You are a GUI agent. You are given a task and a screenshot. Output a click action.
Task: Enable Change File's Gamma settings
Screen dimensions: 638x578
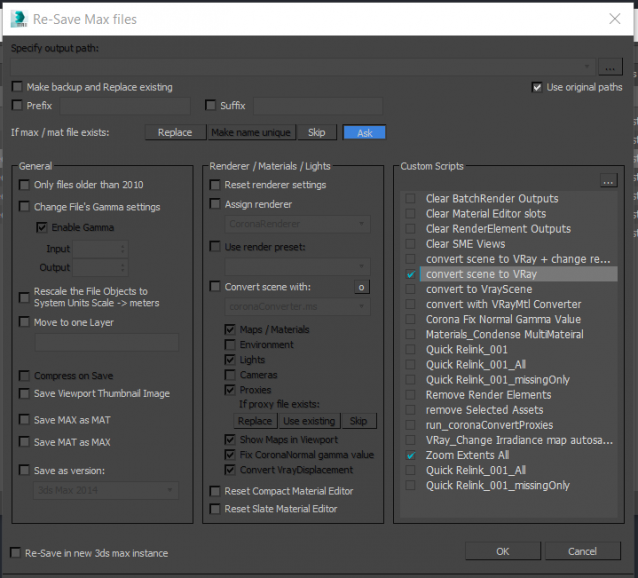coord(24,207)
